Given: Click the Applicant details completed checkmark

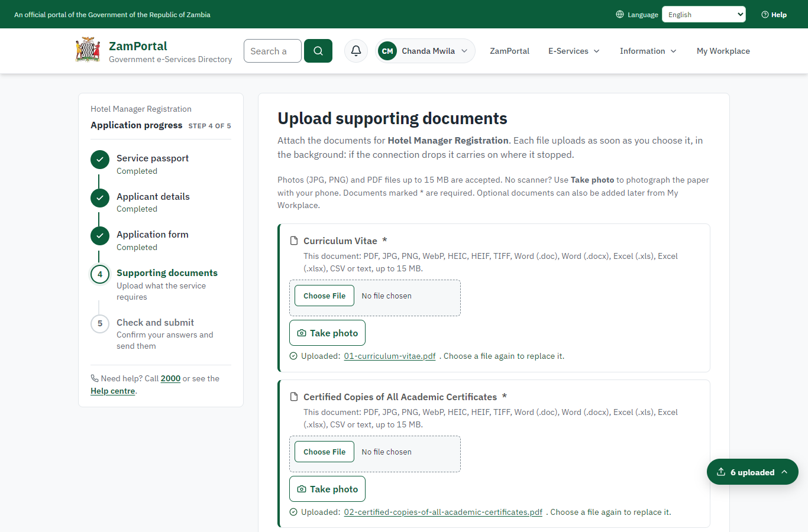Looking at the screenshot, I should tap(100, 198).
